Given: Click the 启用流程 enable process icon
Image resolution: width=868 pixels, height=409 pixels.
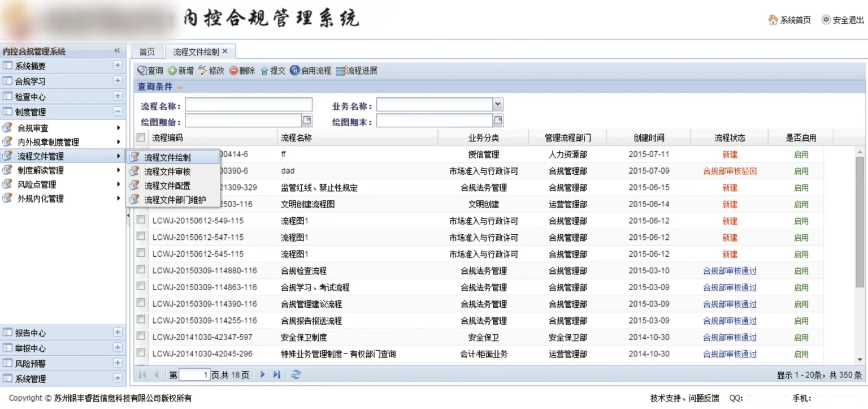Looking at the screenshot, I should pos(294,71).
